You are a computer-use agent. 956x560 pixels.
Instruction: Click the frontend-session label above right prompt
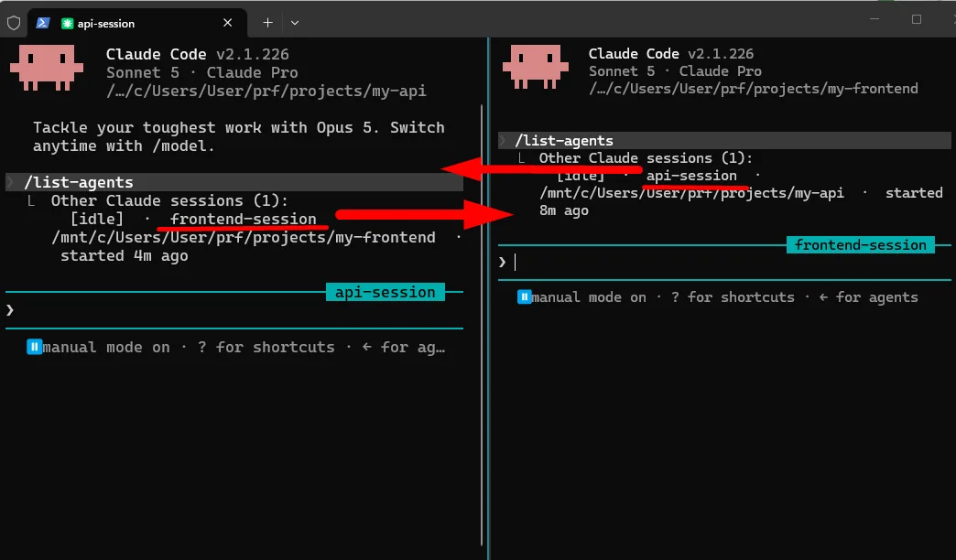click(x=860, y=245)
